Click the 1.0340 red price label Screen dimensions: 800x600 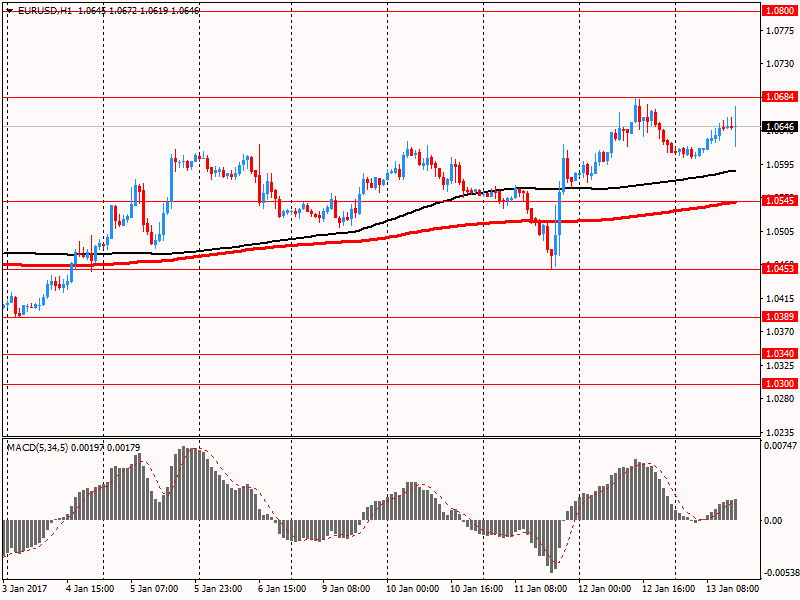(x=779, y=354)
